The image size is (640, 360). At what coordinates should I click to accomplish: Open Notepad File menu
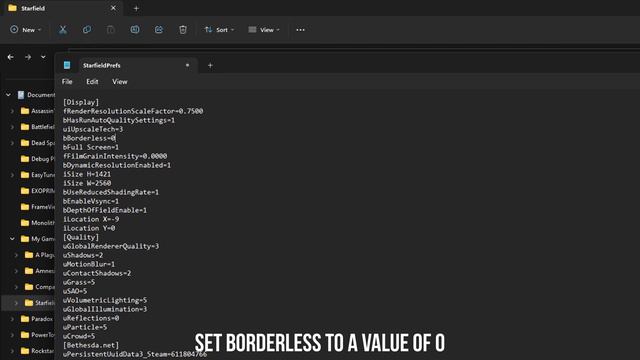coord(67,82)
